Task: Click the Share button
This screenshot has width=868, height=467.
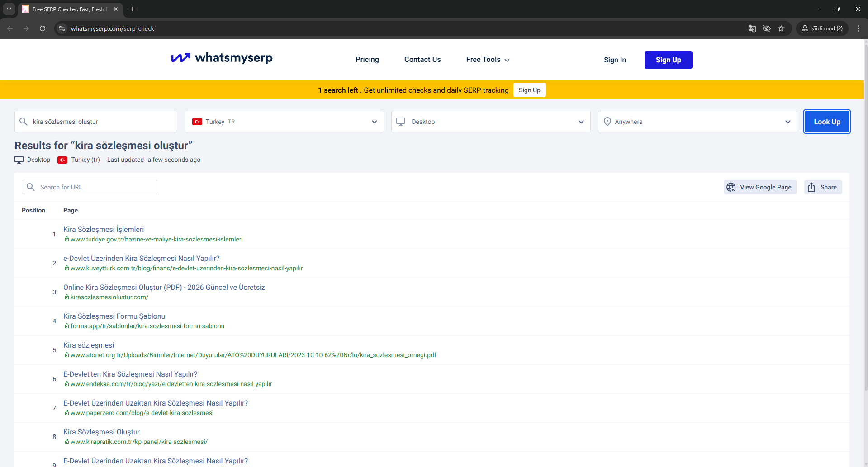Action: 823,187
